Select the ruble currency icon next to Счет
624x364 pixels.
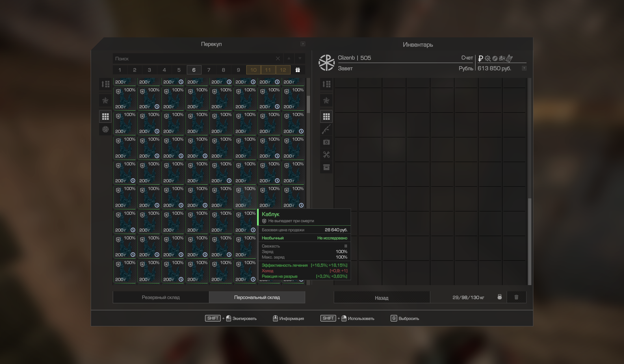(480, 58)
